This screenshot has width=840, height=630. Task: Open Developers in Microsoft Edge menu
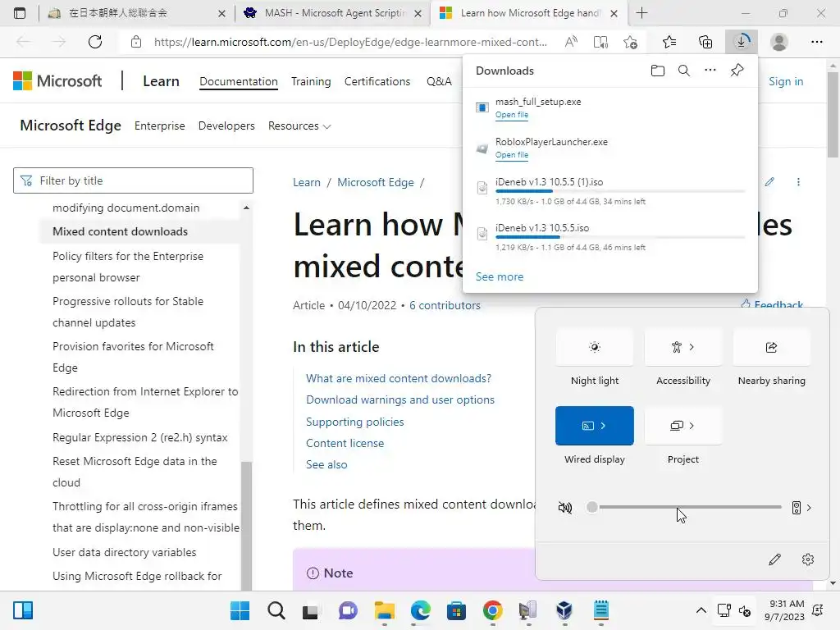pos(226,126)
